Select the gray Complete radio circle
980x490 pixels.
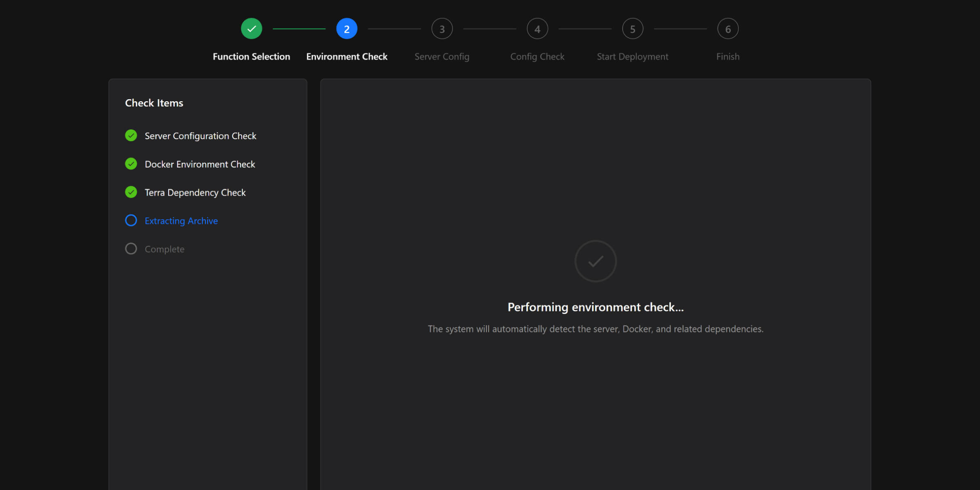(131, 249)
